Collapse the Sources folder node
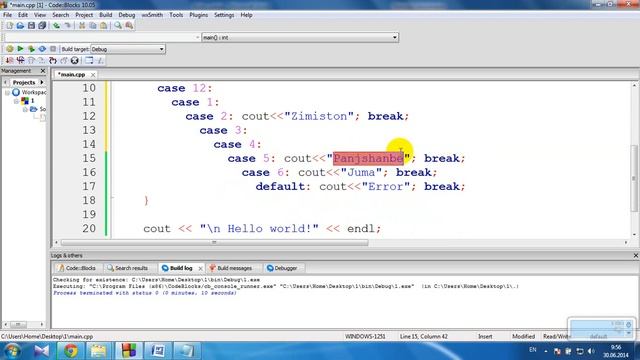 [x=25, y=109]
